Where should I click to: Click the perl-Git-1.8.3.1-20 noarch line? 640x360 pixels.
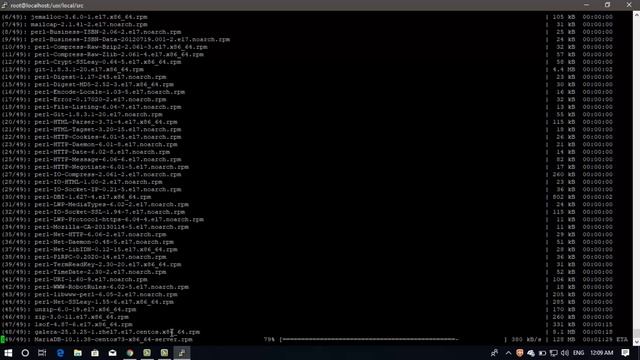pyautogui.click(x=82, y=114)
